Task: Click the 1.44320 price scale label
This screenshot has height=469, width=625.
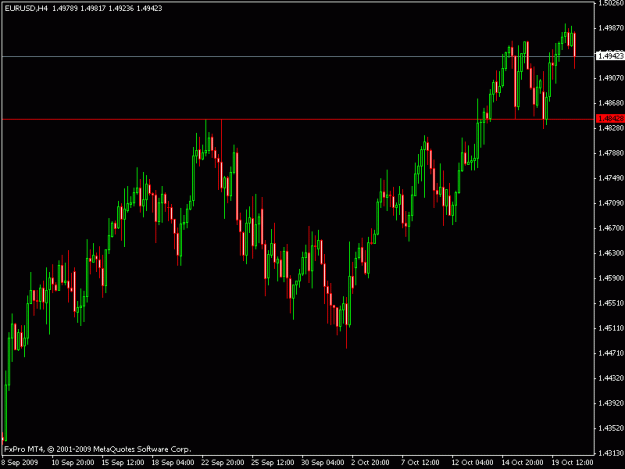Action: (611, 378)
